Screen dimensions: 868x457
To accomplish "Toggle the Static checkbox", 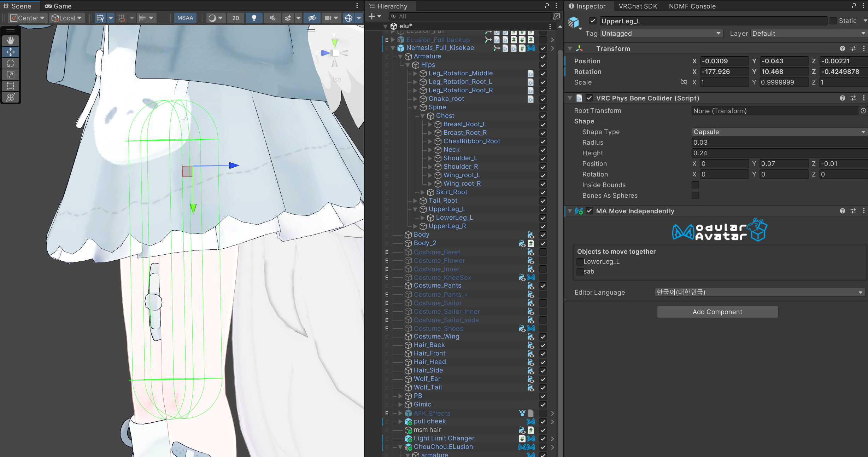I will pyautogui.click(x=833, y=21).
